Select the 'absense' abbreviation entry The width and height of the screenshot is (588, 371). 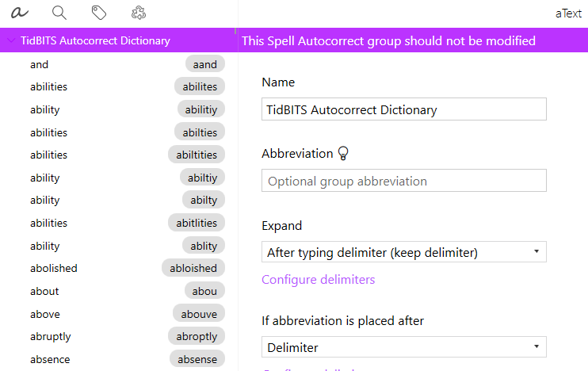[x=197, y=359]
